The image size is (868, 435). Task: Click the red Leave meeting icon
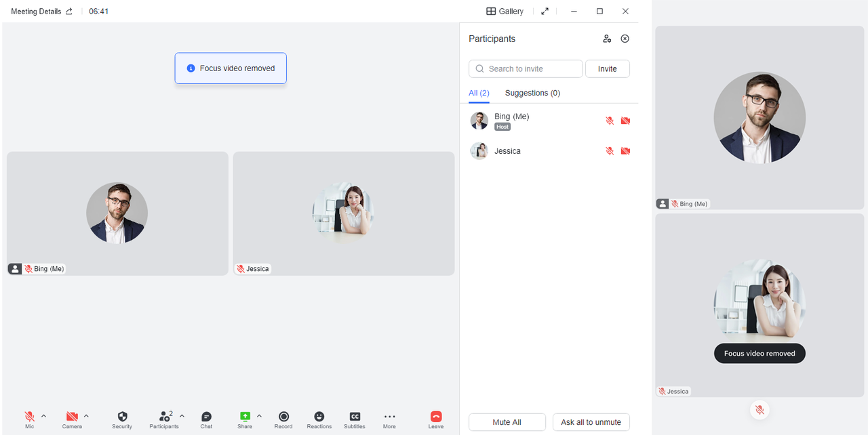click(436, 417)
